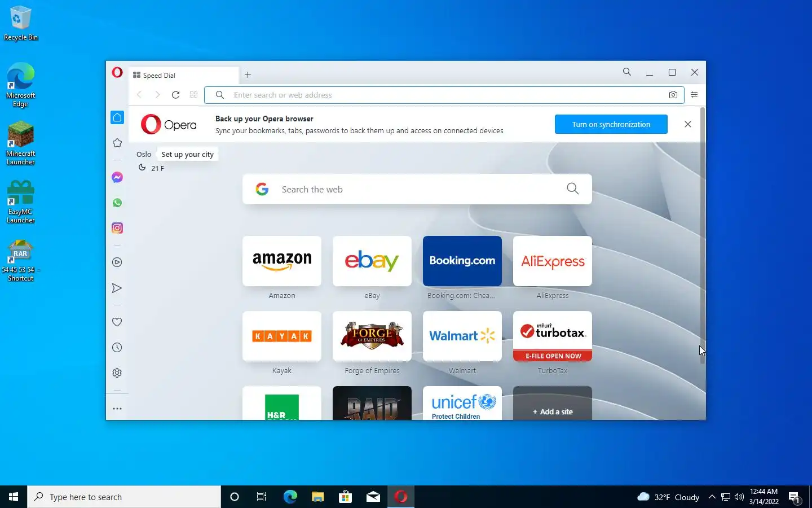The image size is (812, 508).
Task: Turn on synchronization
Action: pos(611,124)
